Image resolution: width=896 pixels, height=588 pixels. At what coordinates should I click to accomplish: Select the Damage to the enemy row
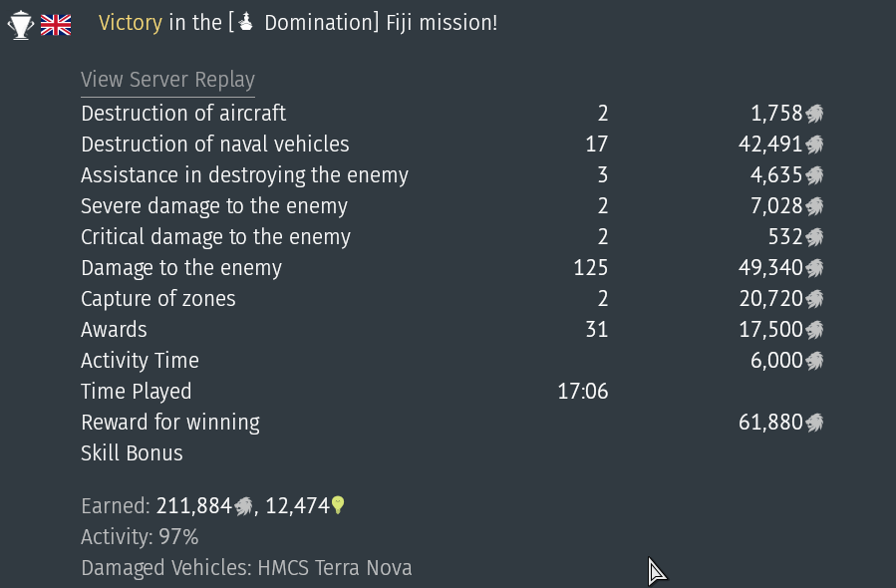[x=452, y=268]
